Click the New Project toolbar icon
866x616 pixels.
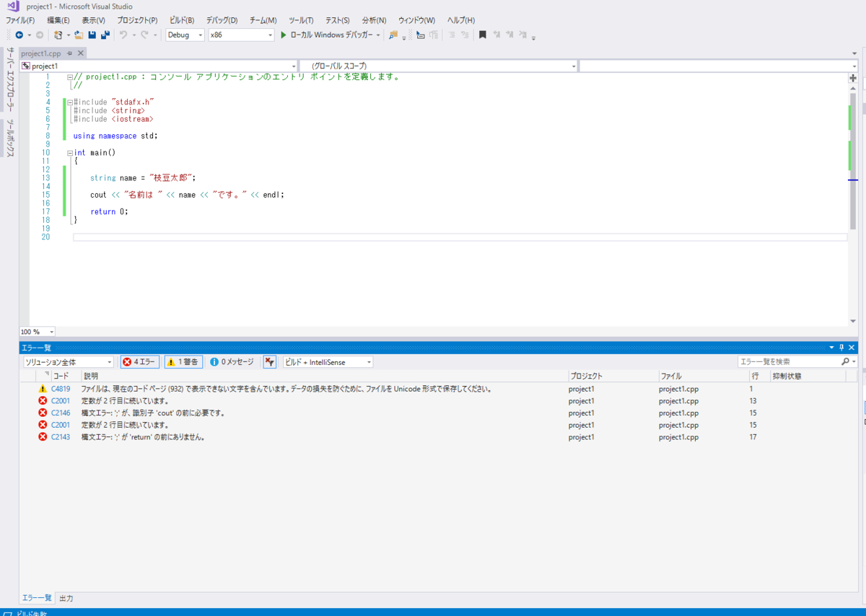pyautogui.click(x=58, y=35)
